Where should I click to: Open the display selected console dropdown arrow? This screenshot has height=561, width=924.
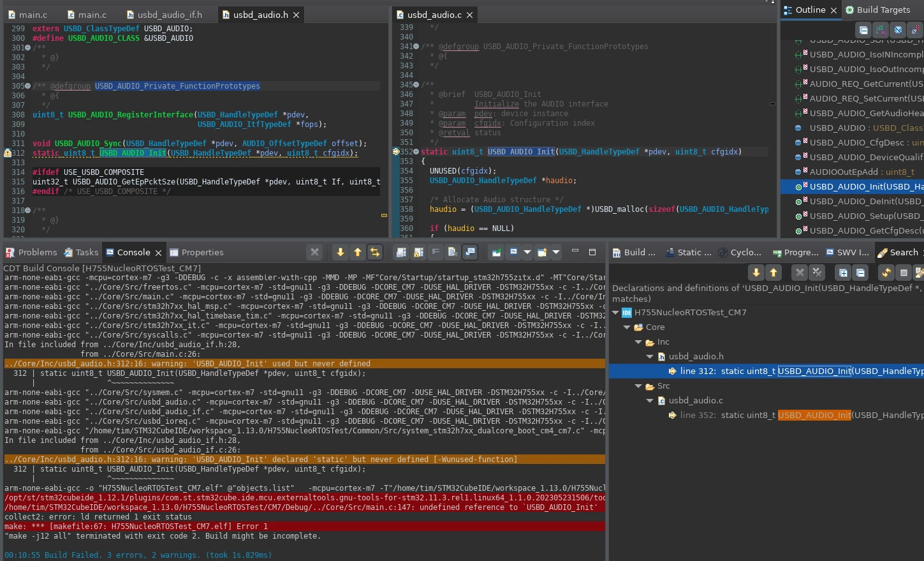[527, 252]
